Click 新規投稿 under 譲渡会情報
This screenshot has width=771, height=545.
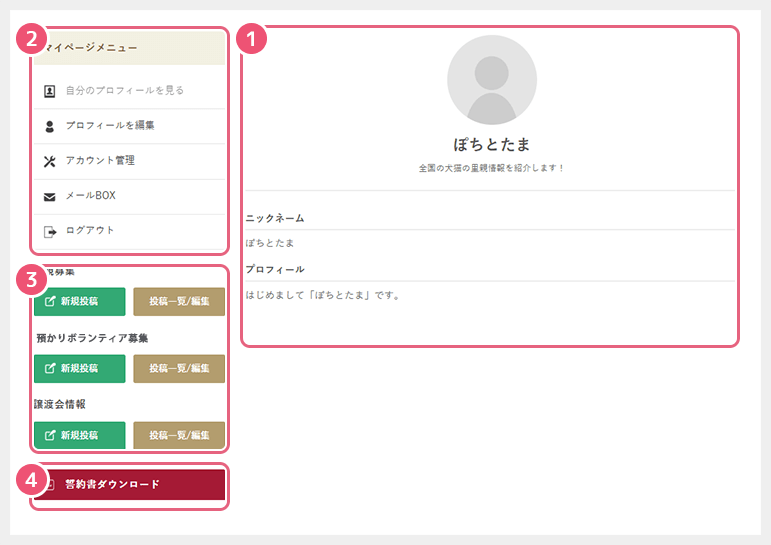click(80, 435)
